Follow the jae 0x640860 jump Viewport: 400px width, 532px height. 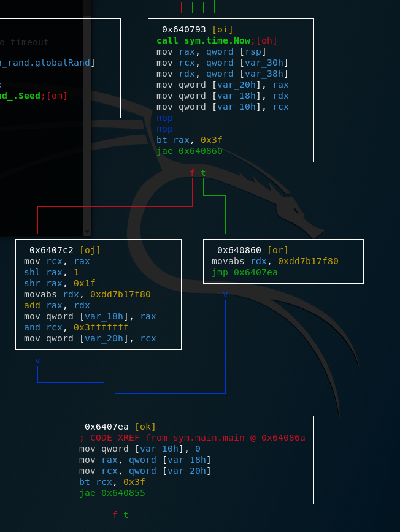click(x=190, y=151)
